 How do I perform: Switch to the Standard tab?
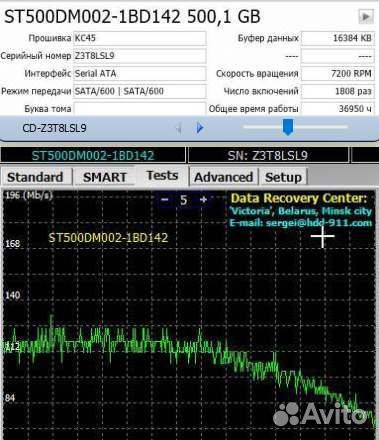[36, 177]
